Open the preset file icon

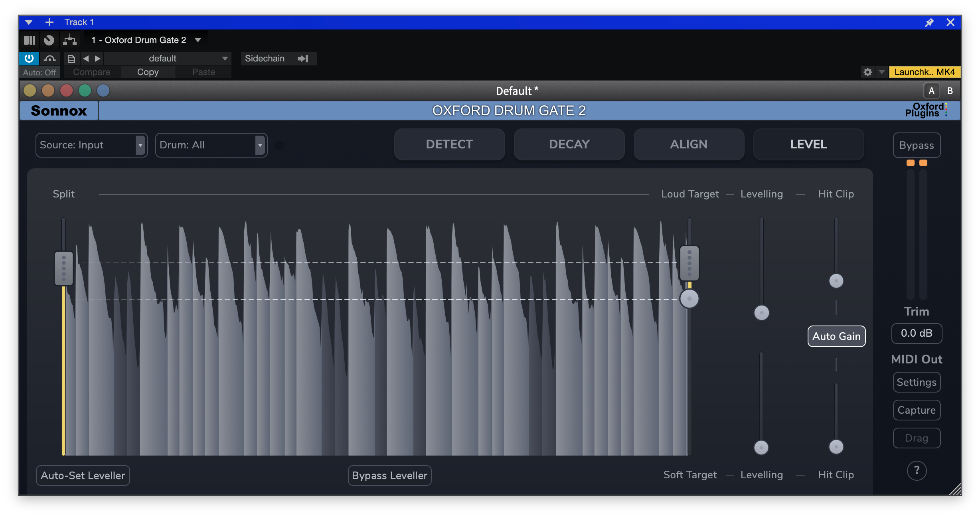point(71,59)
